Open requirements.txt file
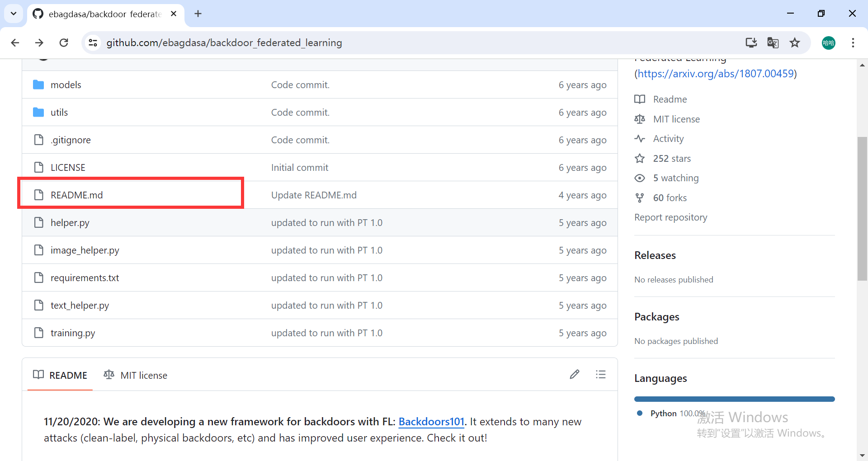The height and width of the screenshot is (461, 868). click(85, 278)
